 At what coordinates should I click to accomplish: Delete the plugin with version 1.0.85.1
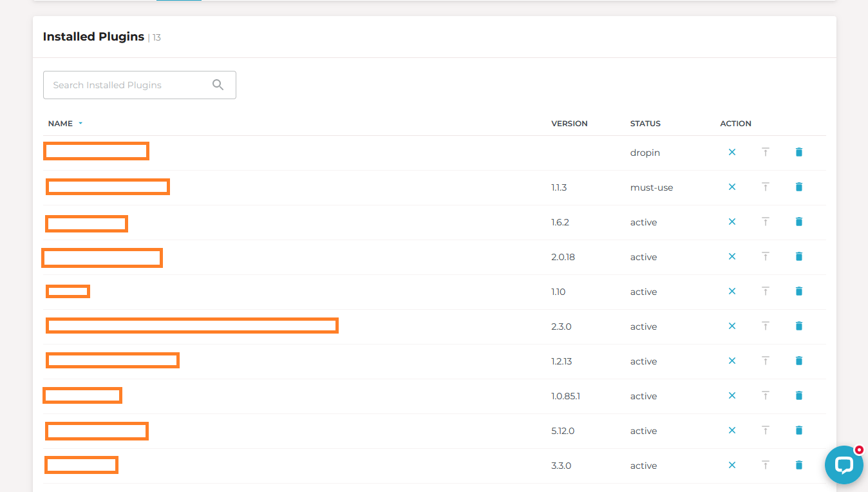[x=799, y=395]
